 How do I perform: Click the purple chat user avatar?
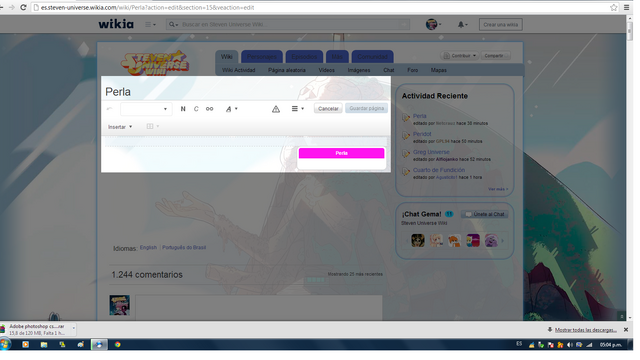tap(491, 240)
